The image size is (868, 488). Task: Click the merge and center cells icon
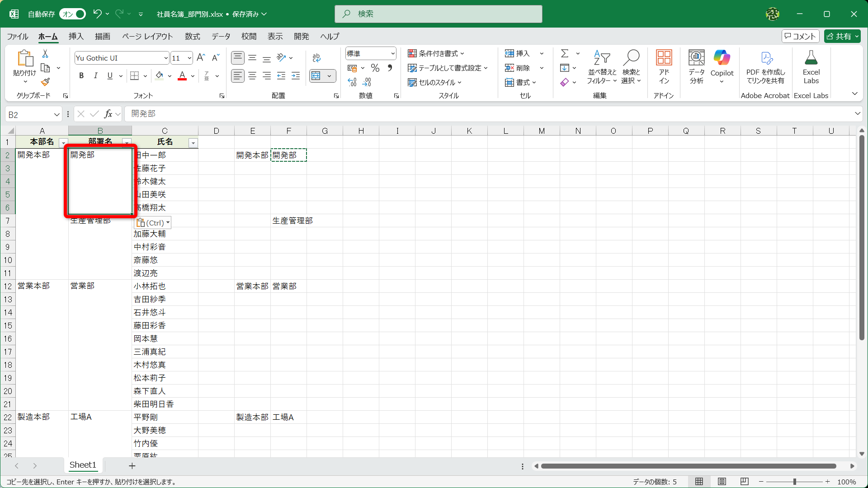click(316, 76)
